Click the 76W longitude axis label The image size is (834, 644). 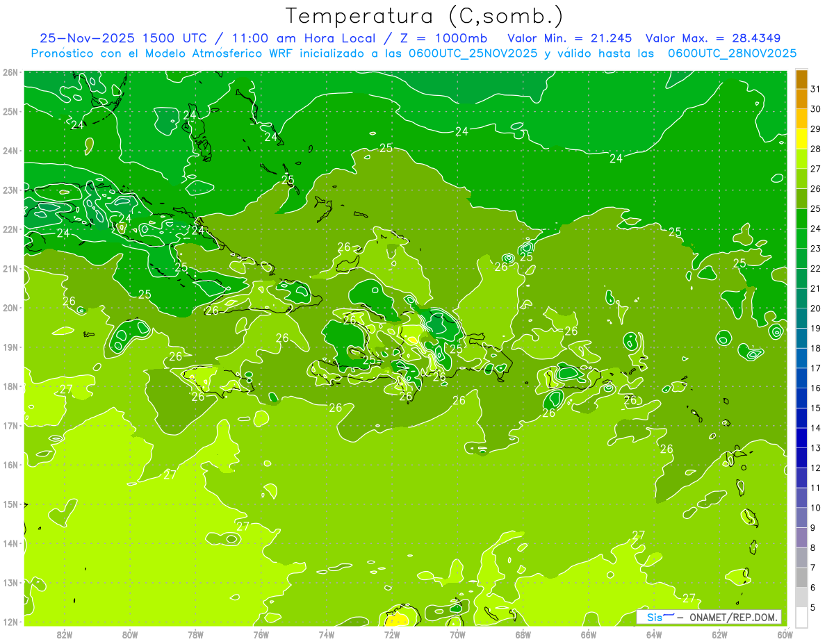pos(261,634)
